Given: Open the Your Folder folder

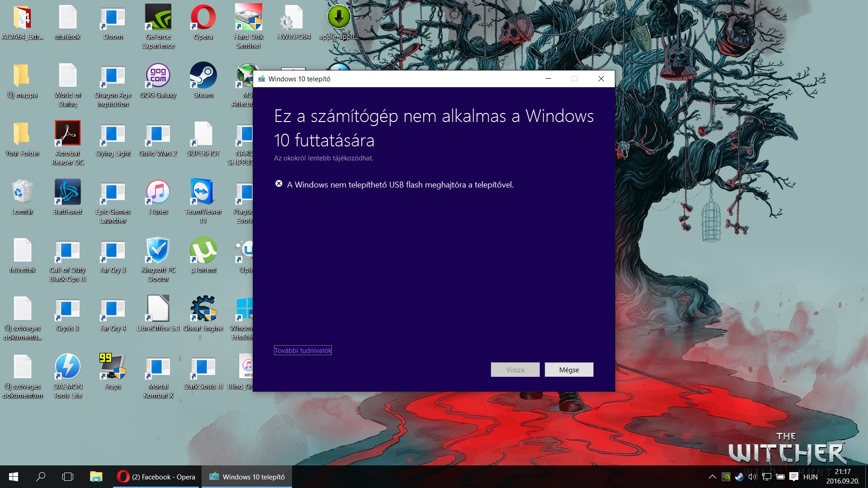Looking at the screenshot, I should pos(22,139).
